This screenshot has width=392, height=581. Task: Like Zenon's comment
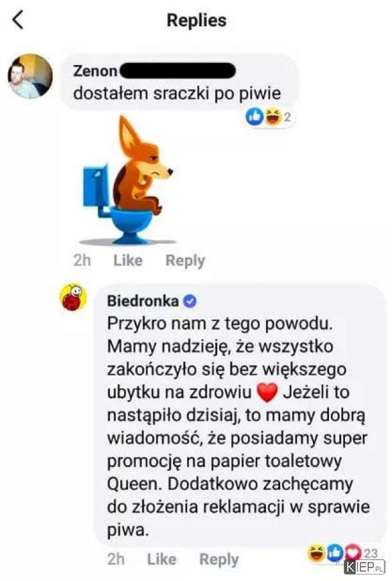128,261
